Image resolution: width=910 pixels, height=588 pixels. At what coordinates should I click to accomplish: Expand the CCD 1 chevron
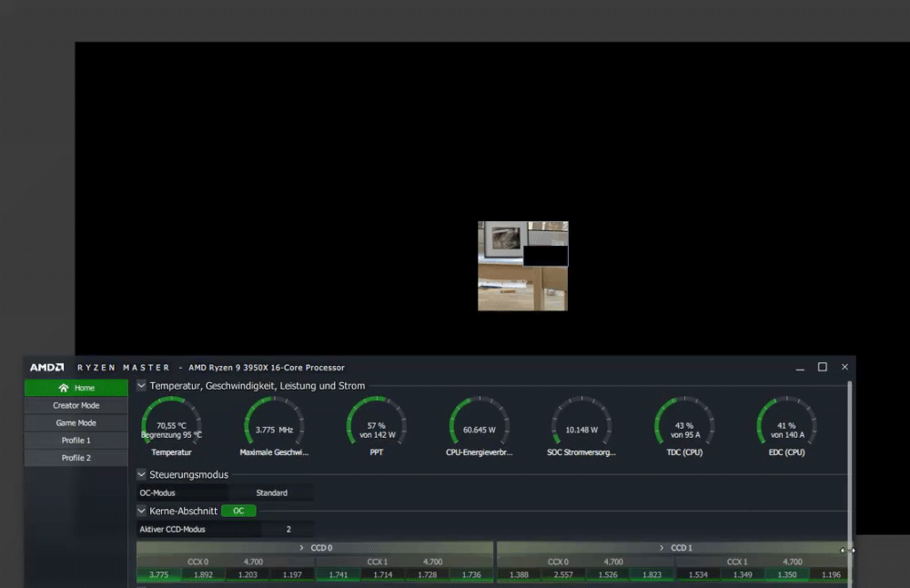[x=661, y=547]
